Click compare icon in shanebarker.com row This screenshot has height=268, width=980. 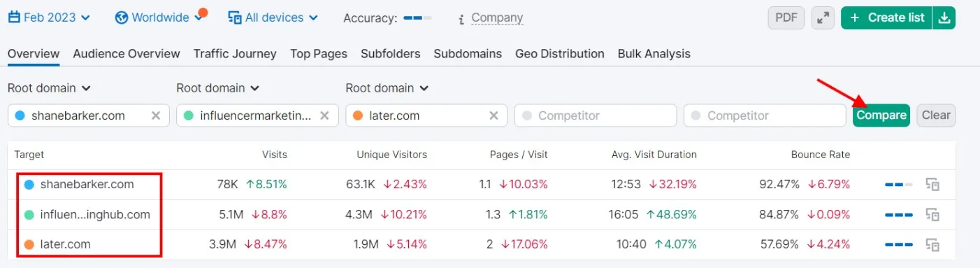click(932, 185)
